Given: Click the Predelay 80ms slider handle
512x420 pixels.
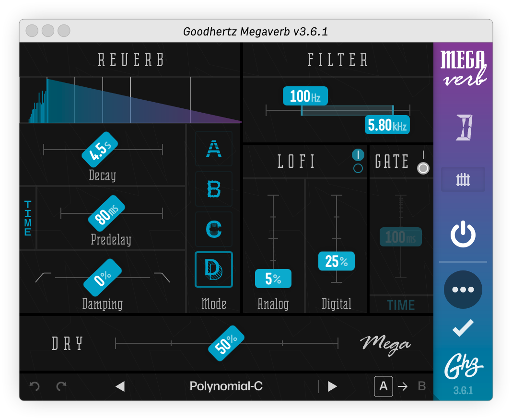Looking at the screenshot, I should click(107, 213).
